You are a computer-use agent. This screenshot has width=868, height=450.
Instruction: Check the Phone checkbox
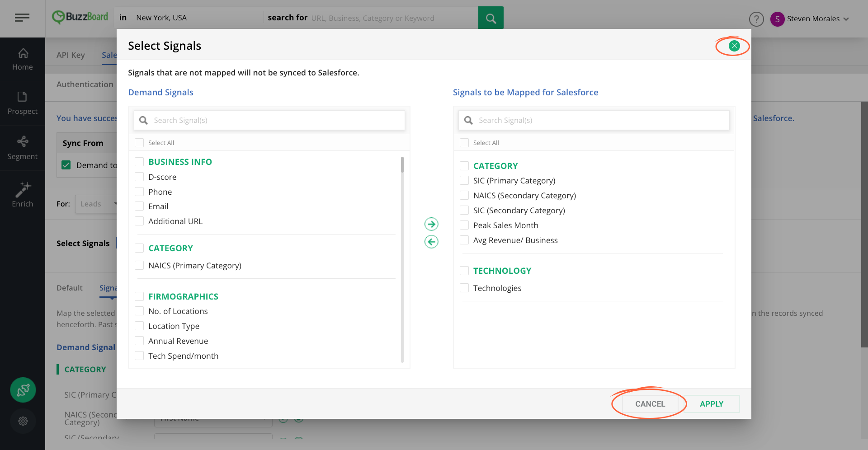coord(139,192)
